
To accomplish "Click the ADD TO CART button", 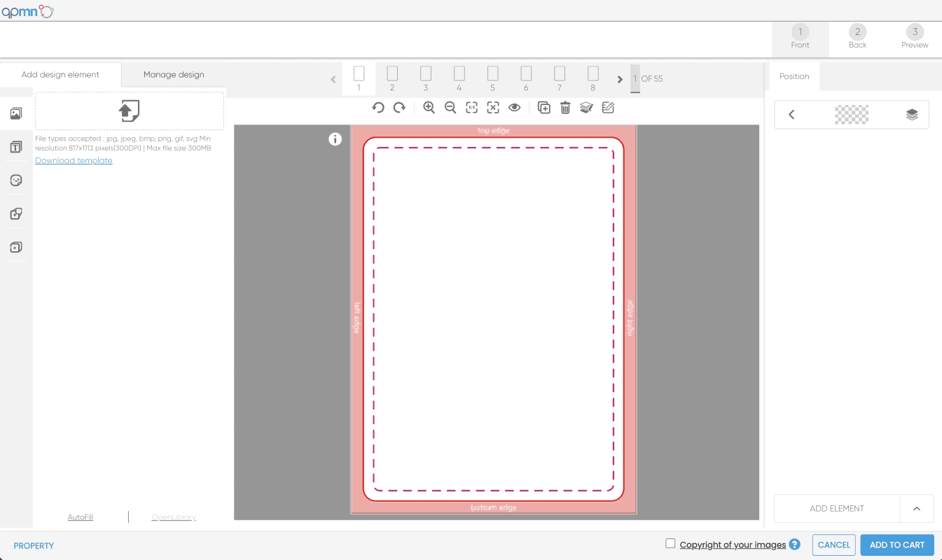I will (x=896, y=545).
